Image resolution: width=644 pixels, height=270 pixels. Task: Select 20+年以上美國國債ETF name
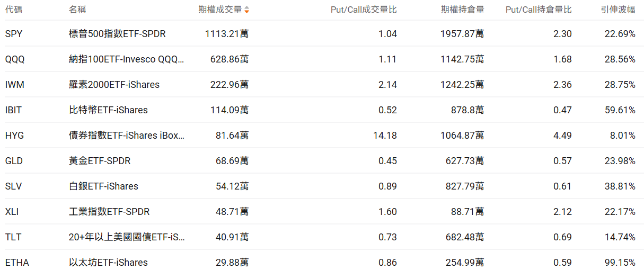[x=127, y=237]
